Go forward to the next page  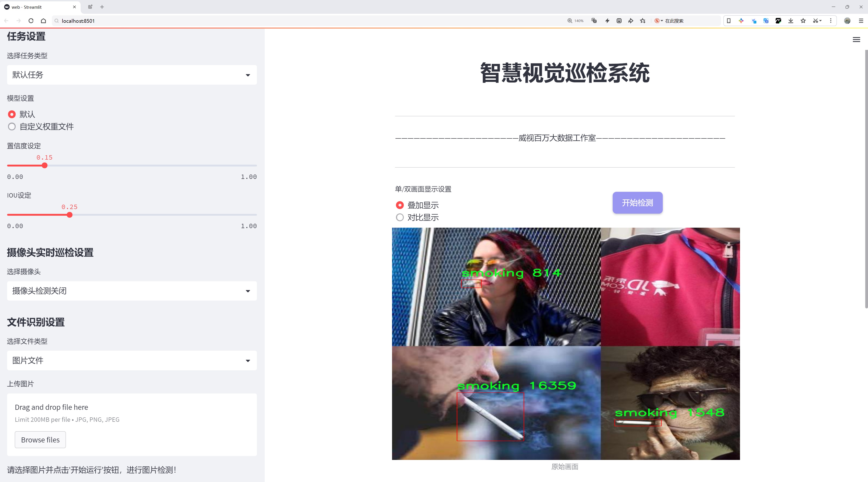[19, 20]
